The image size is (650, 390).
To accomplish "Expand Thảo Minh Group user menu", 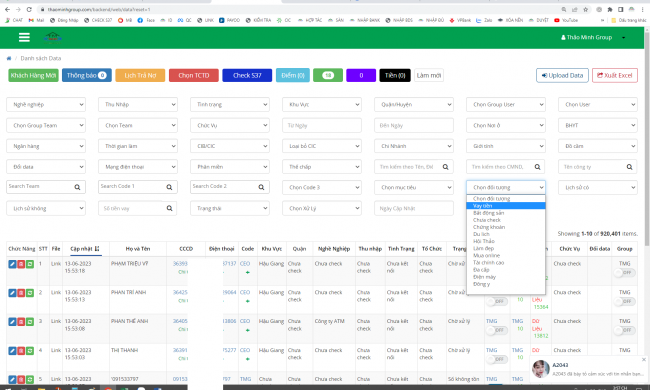I will point(593,37).
